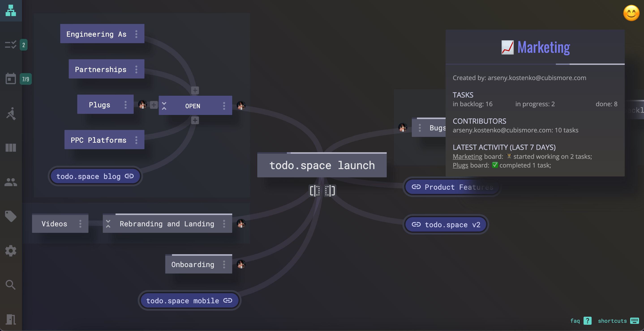644x331 pixels.
Task: Open the todo.space mobile linked node
Action: coord(189,300)
